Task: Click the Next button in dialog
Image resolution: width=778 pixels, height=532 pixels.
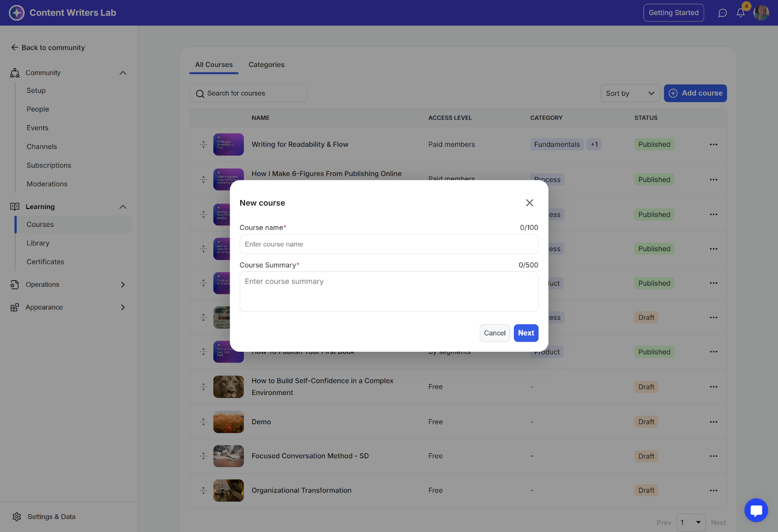Action: point(526,333)
